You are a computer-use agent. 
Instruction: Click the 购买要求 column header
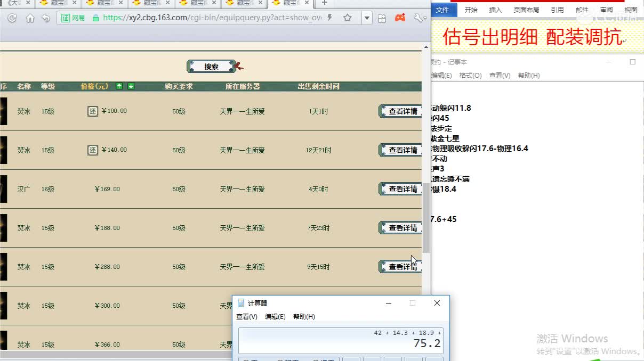179,86
